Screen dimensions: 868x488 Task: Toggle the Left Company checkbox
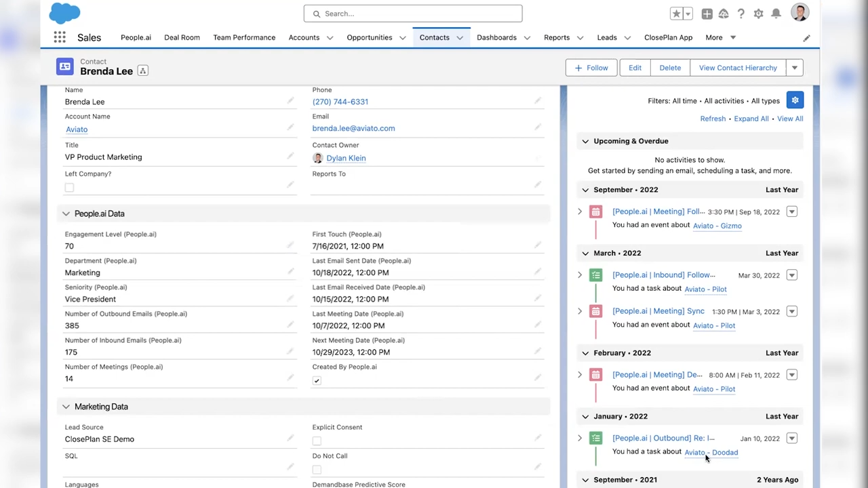(69, 188)
